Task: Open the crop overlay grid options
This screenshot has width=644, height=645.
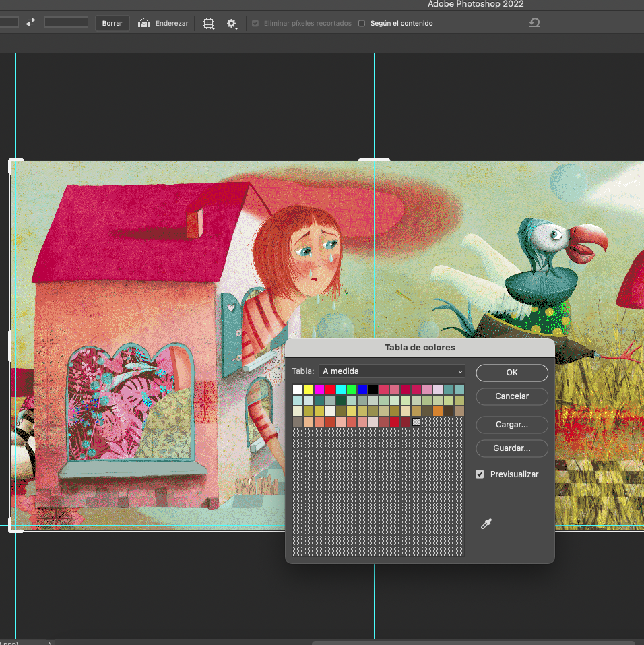Action: 209,24
